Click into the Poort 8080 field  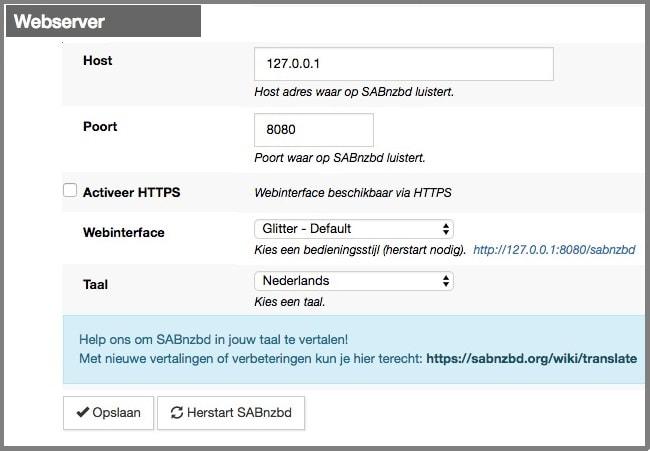coord(314,130)
